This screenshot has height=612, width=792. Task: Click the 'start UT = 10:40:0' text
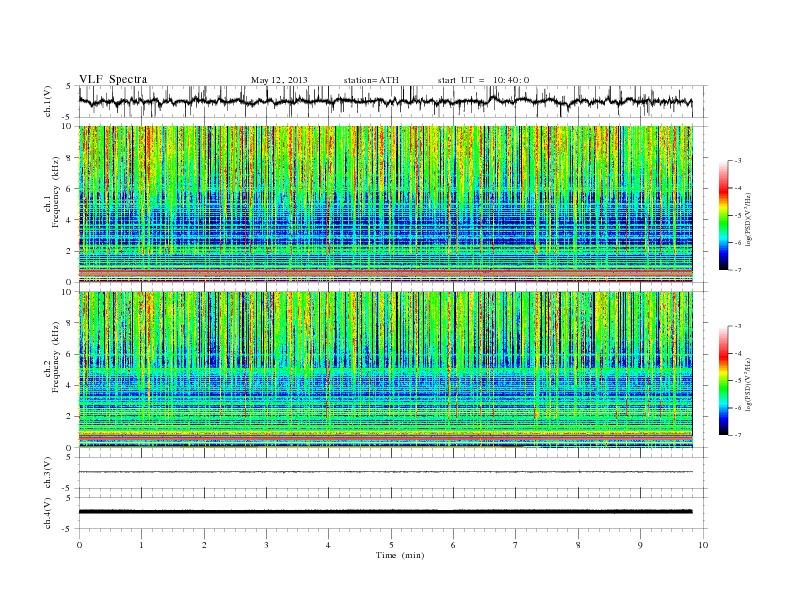click(x=483, y=80)
